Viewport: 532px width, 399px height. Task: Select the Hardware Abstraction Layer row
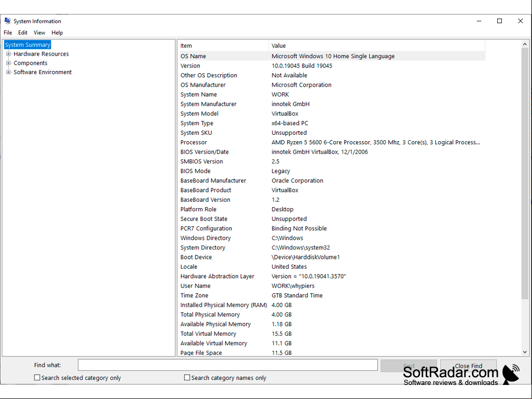click(x=333, y=277)
